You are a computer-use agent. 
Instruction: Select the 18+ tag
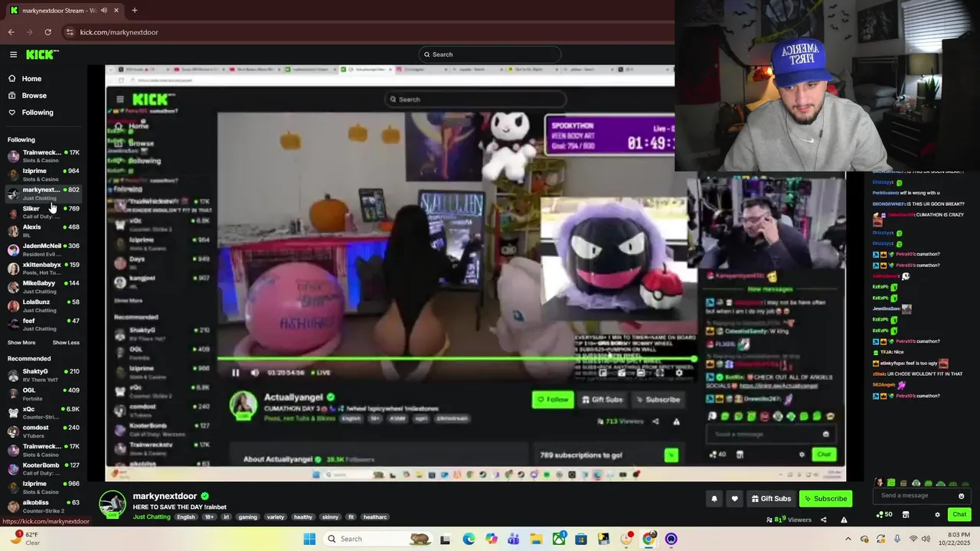click(209, 517)
